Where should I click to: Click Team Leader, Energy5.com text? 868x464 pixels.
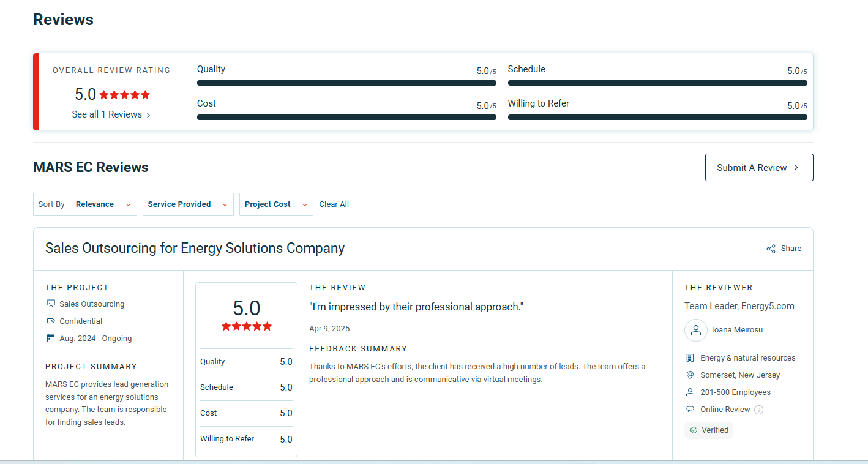coord(739,306)
